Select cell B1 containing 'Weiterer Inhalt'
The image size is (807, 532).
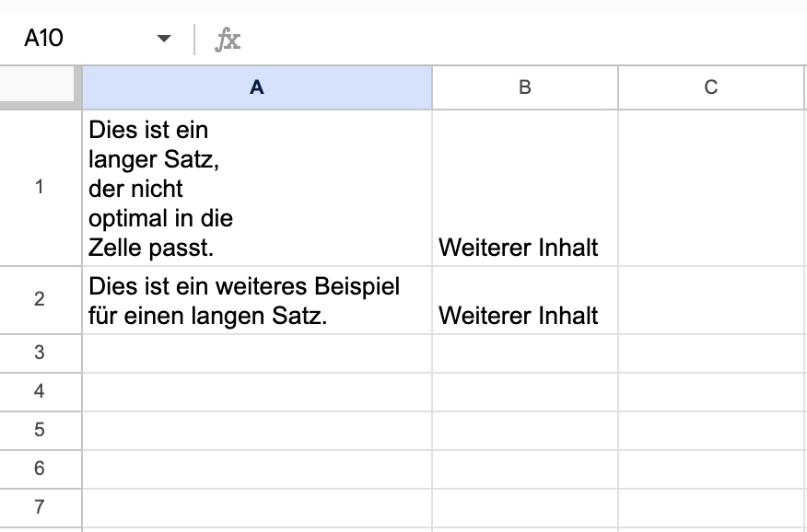click(x=525, y=188)
